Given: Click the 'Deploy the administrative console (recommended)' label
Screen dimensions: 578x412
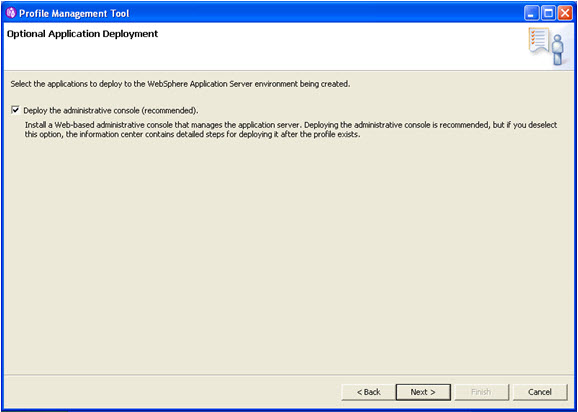Looking at the screenshot, I should (x=111, y=110).
